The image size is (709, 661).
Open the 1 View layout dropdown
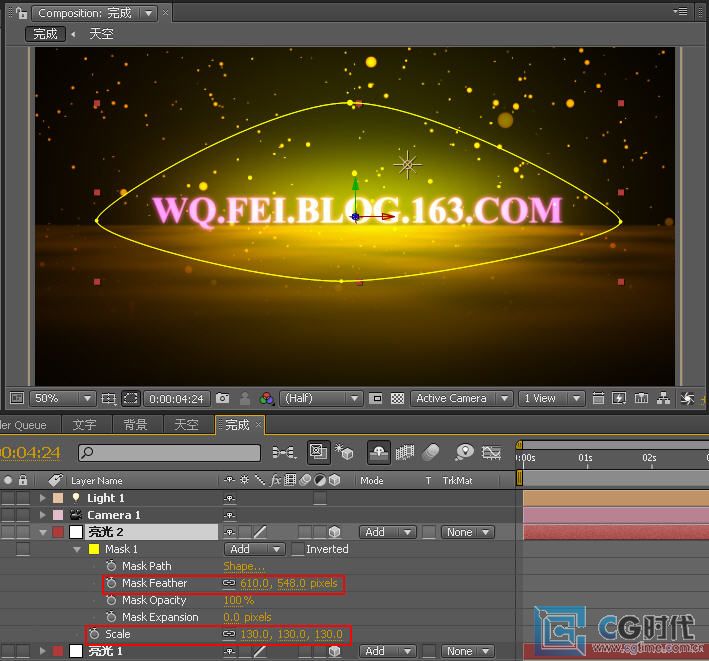[x=551, y=398]
